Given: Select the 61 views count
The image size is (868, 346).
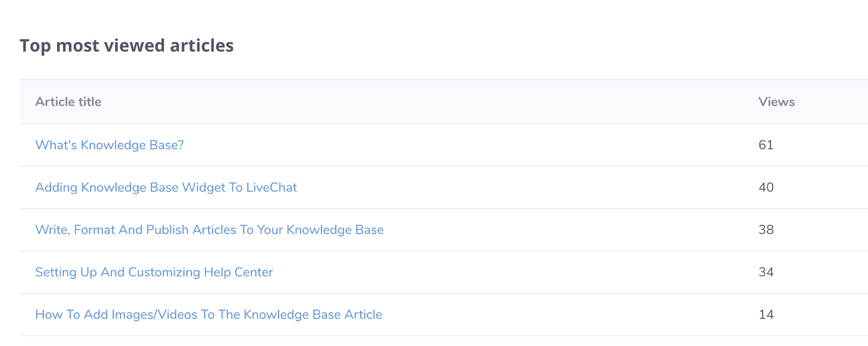Looking at the screenshot, I should click(x=766, y=145).
